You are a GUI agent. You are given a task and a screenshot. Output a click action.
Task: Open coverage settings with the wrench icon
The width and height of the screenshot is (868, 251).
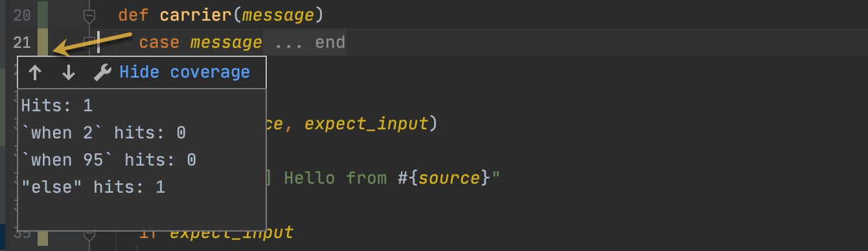pos(102,72)
